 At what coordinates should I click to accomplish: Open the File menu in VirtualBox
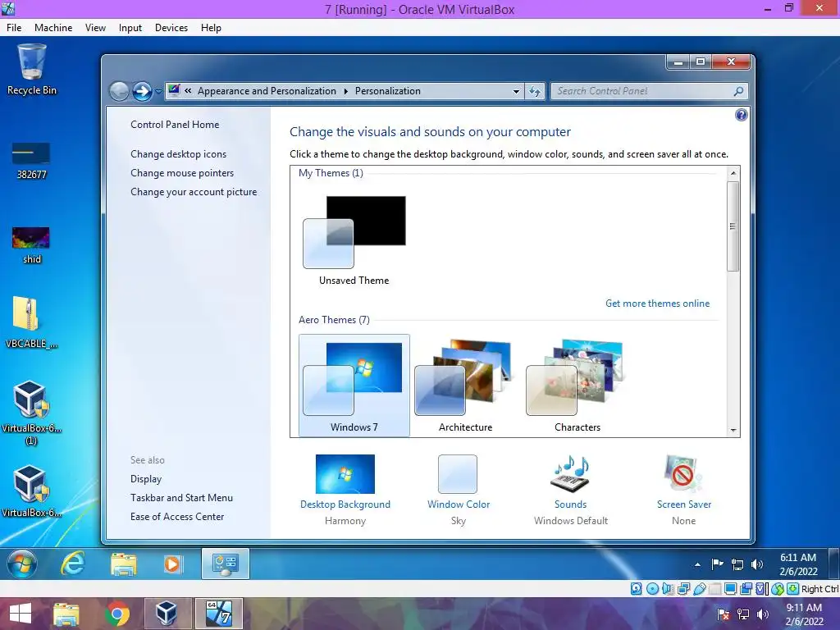point(14,28)
